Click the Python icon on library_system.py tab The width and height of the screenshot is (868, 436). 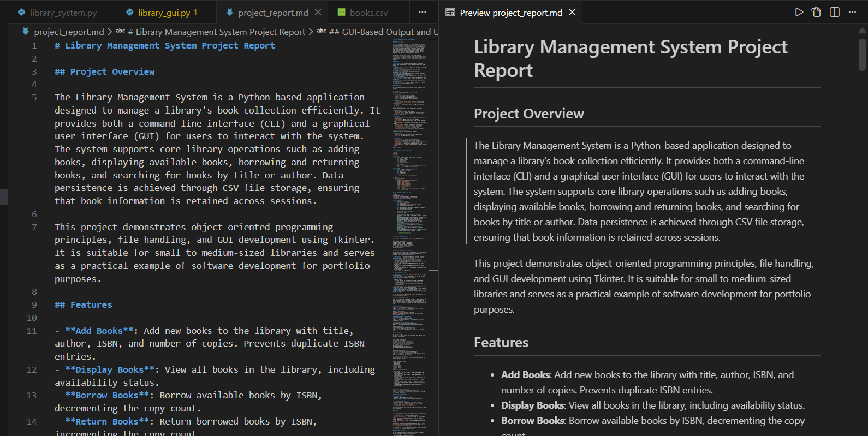(21, 13)
